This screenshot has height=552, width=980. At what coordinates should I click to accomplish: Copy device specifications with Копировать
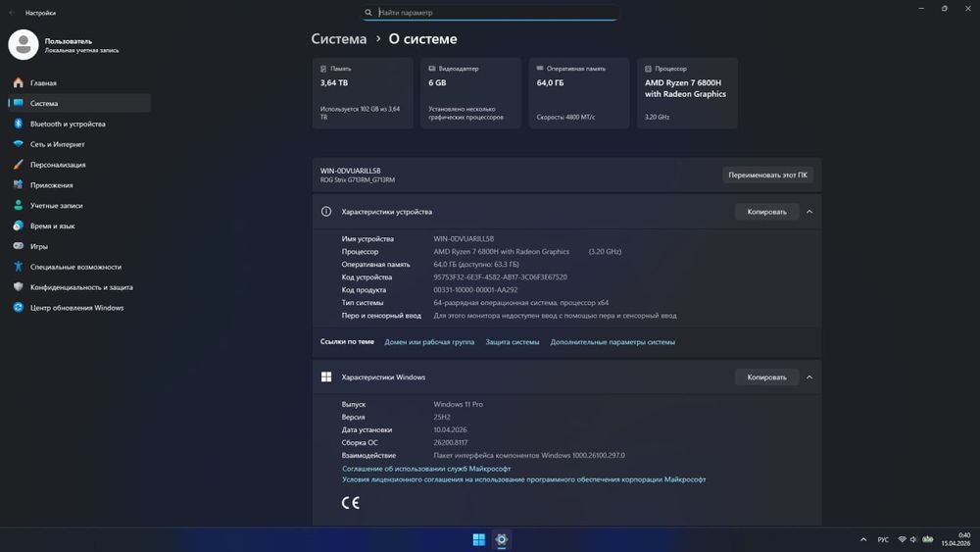[x=767, y=212]
